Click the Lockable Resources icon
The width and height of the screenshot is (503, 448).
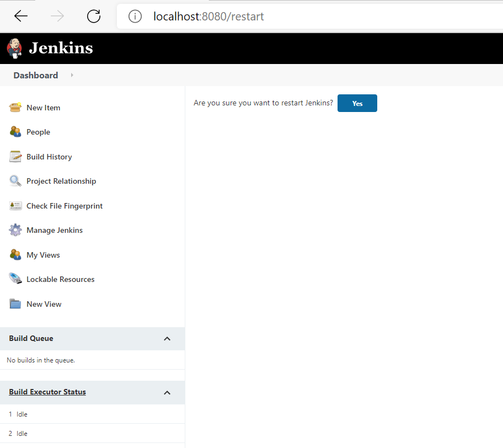tap(15, 279)
